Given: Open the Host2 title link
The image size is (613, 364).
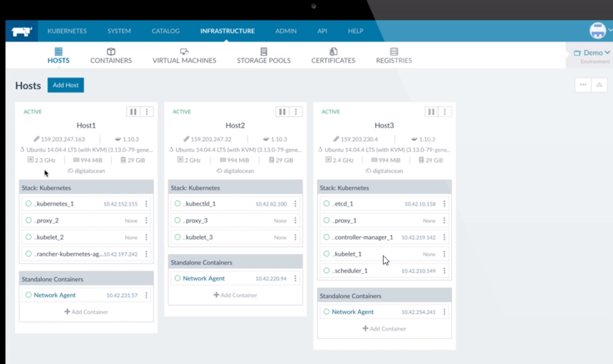Looking at the screenshot, I should coord(235,126).
